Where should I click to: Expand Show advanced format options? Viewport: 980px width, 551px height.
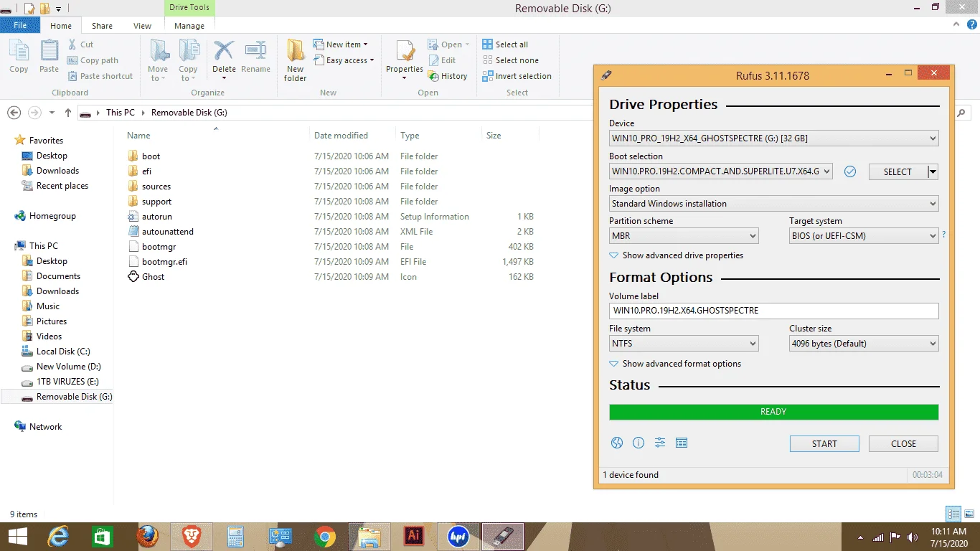pyautogui.click(x=675, y=364)
